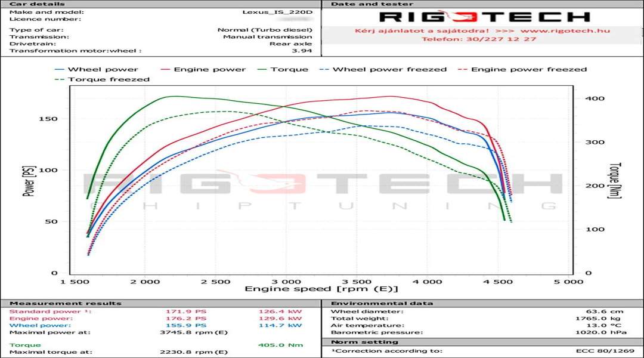Screen dimensions: 644x358
Task: Click the dashed Torque freezed legend marker
Action: point(60,81)
